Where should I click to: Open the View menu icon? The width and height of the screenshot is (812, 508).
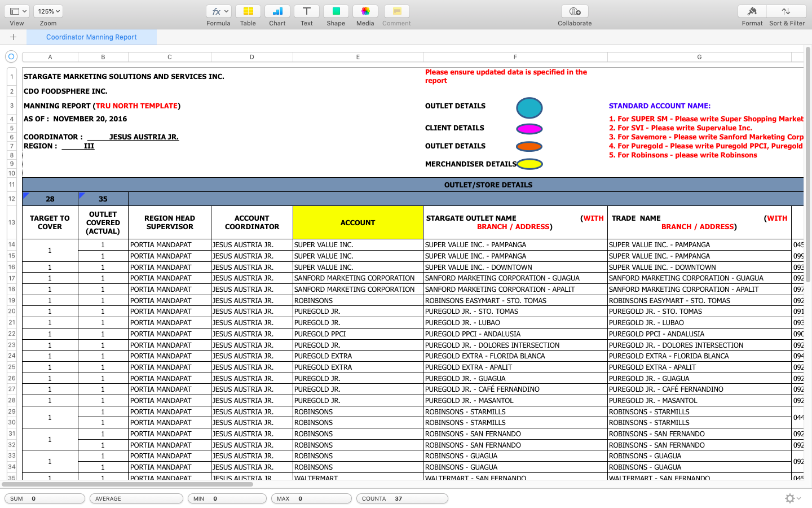coord(17,11)
